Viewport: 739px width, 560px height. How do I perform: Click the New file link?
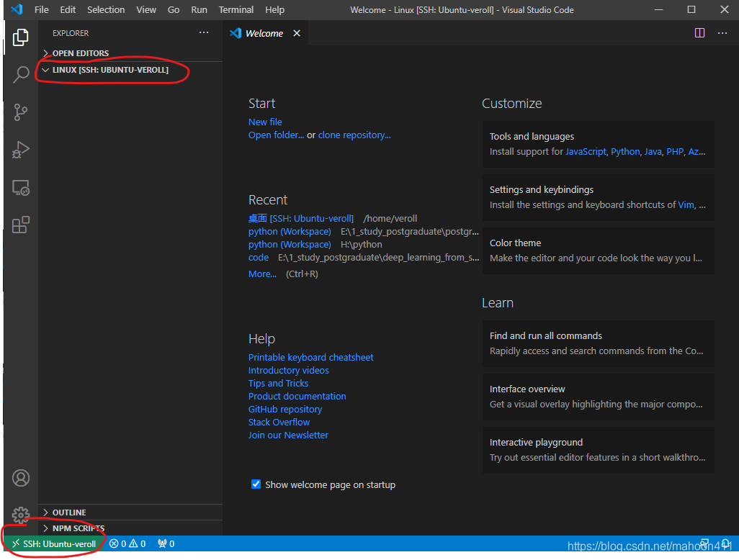pyautogui.click(x=265, y=122)
